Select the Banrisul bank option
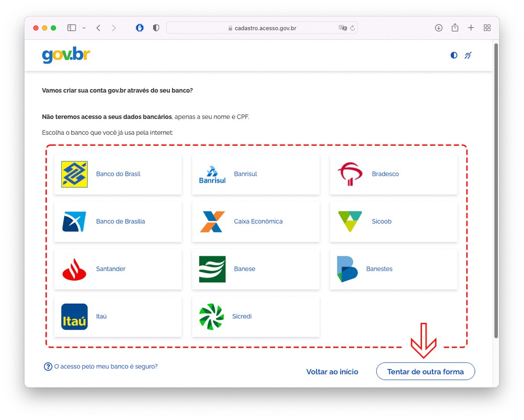Screen dimensions: 524x420 pos(256,174)
